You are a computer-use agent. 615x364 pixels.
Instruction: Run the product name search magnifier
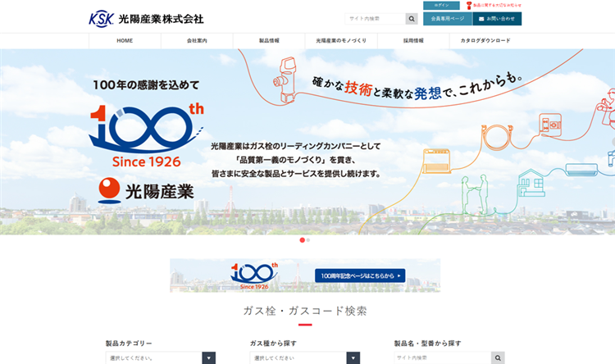pos(498,357)
